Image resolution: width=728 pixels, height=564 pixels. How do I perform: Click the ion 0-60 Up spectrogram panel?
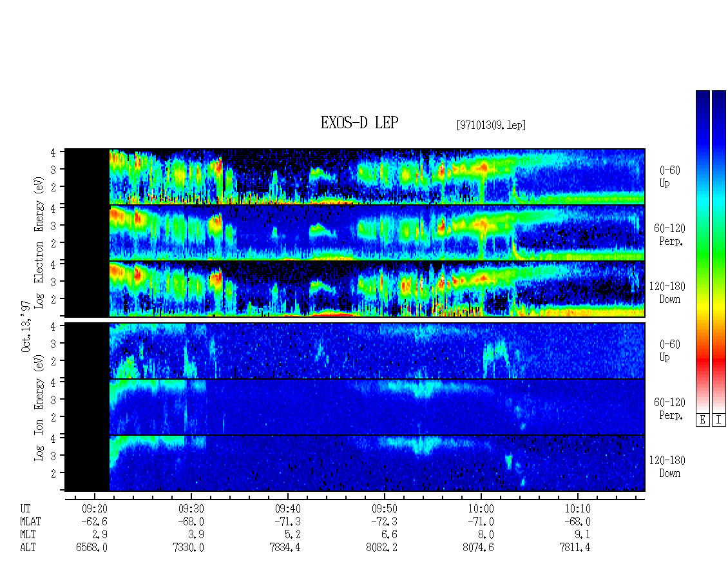coord(355,351)
